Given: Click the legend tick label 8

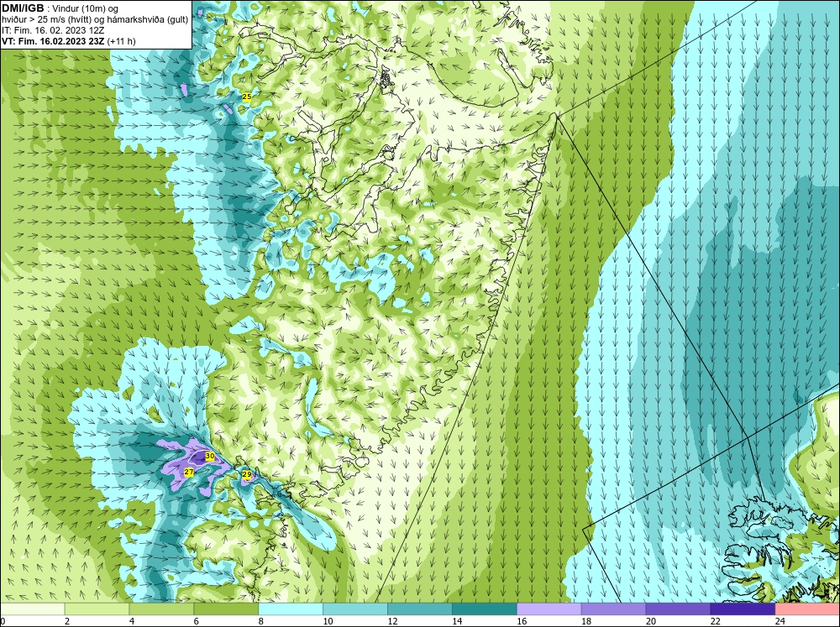Looking at the screenshot, I should [x=261, y=621].
